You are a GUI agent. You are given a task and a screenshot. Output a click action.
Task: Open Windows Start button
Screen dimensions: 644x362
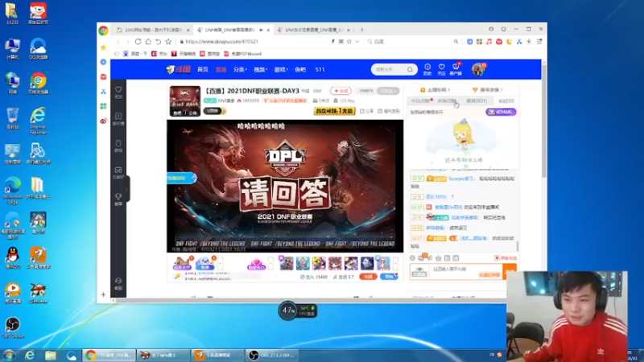[9, 355]
